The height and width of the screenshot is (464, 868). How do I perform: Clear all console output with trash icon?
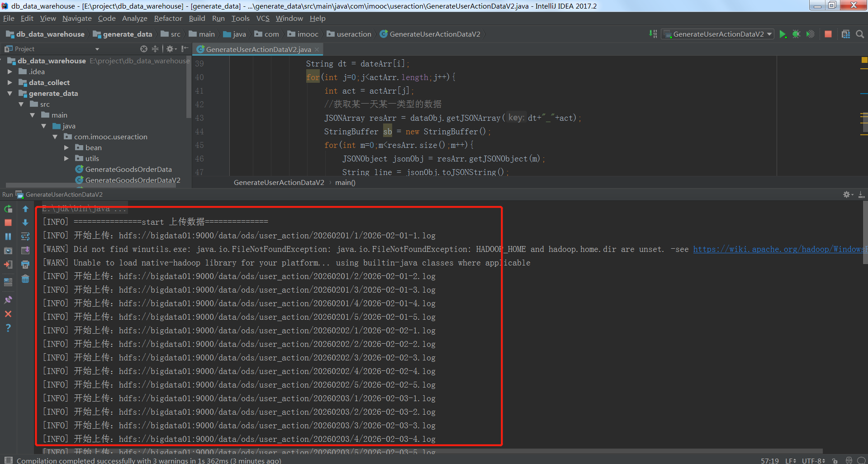point(25,279)
